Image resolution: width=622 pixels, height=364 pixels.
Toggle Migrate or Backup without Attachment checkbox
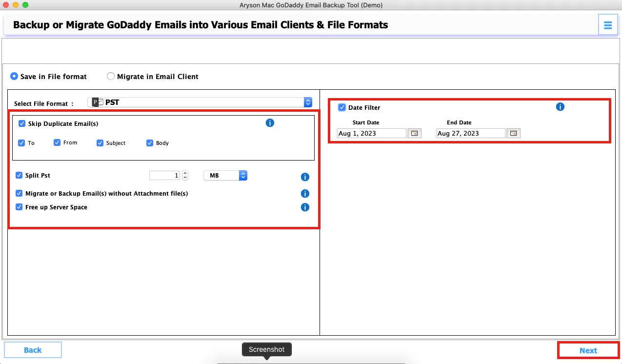click(x=19, y=193)
